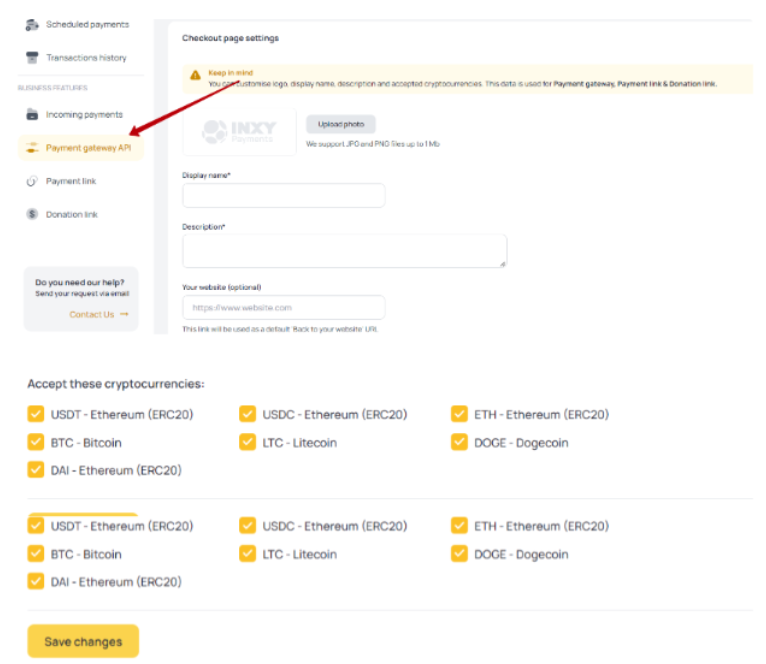Open Transactions history from the sidebar
The width and height of the screenshot is (766, 664).
coord(86,58)
